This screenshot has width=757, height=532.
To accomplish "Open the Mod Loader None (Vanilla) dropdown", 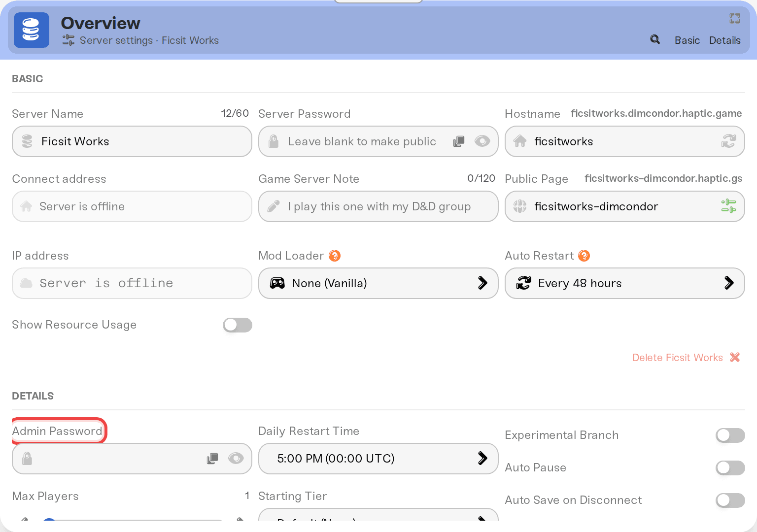I will [x=378, y=283].
